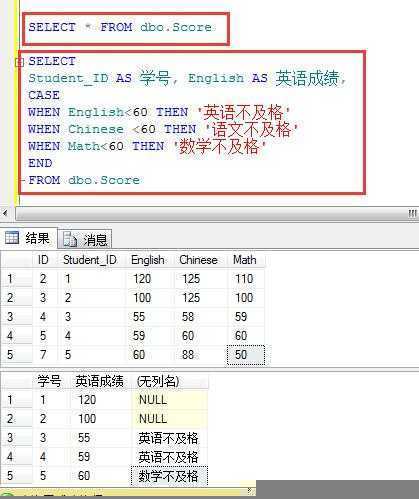Click the 英语不及格 cell in row 3
The image size is (419, 499).
(x=170, y=438)
